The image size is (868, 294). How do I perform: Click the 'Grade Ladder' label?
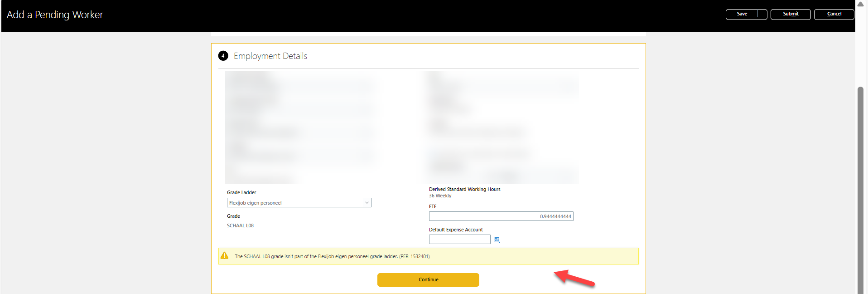tap(241, 192)
